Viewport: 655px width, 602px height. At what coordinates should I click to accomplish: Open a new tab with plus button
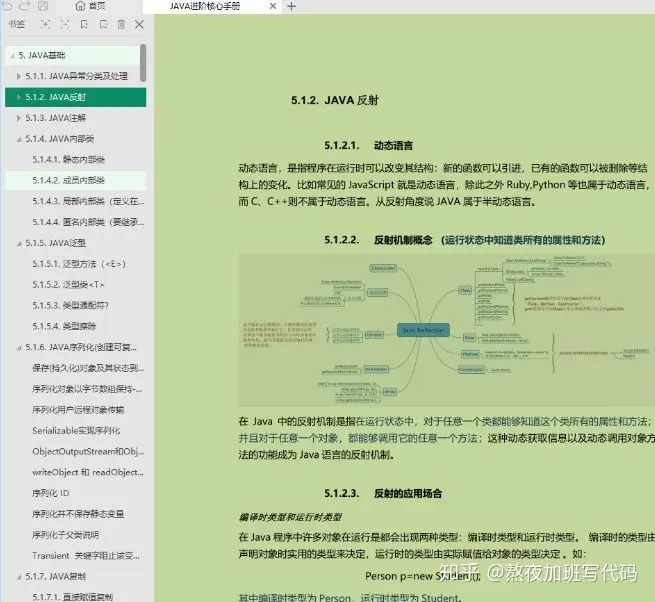pos(292,6)
